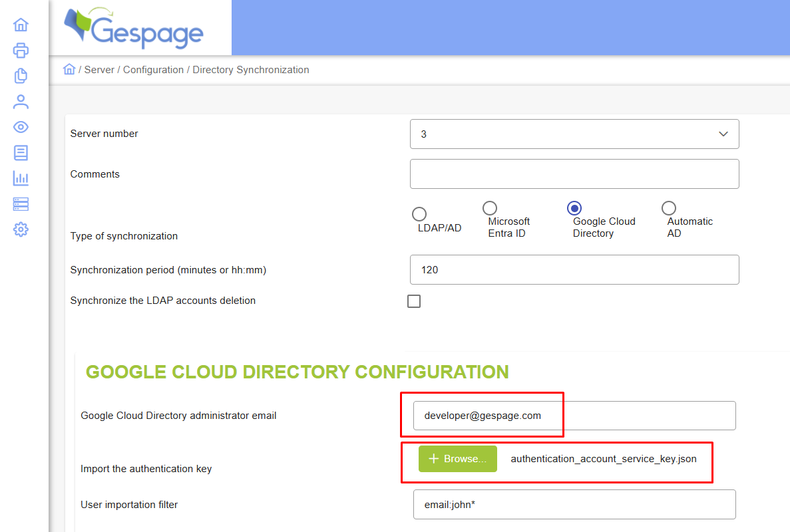
Task: Focus the Comments input field
Action: 574,174
